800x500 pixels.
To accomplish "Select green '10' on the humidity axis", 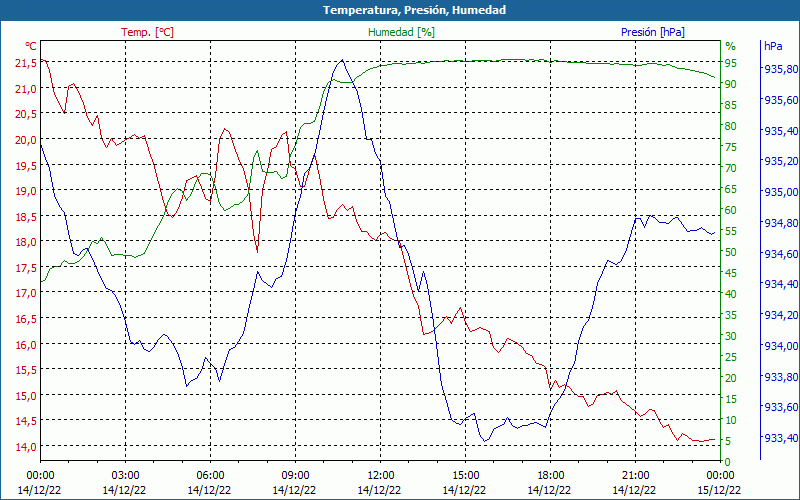I will click(x=731, y=420).
